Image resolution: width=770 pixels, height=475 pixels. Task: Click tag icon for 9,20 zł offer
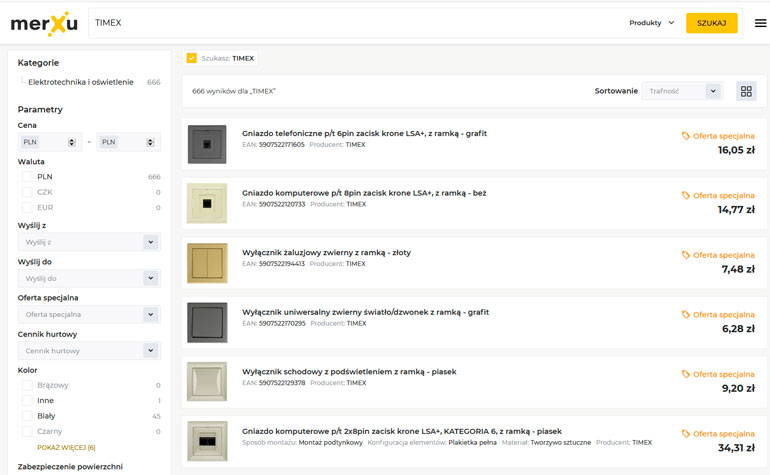686,374
